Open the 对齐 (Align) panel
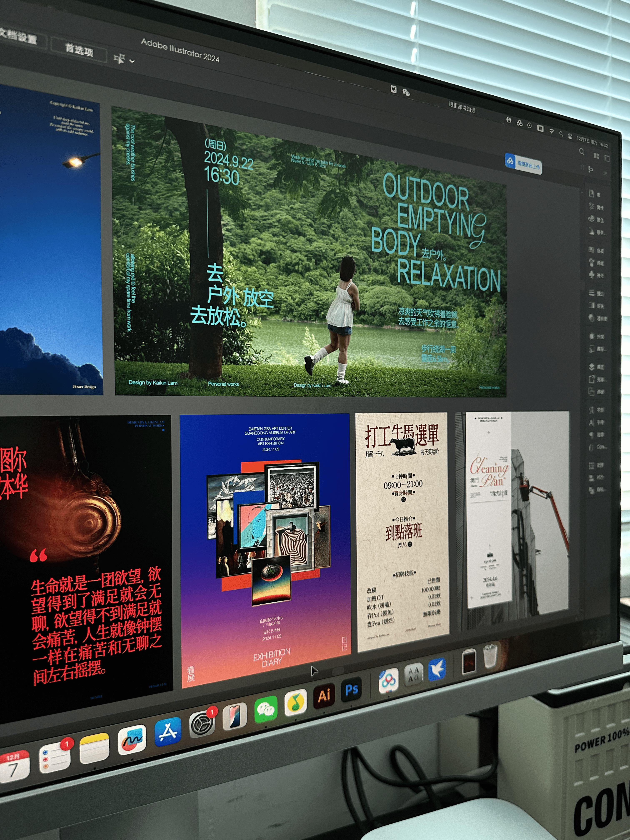 tap(596, 478)
